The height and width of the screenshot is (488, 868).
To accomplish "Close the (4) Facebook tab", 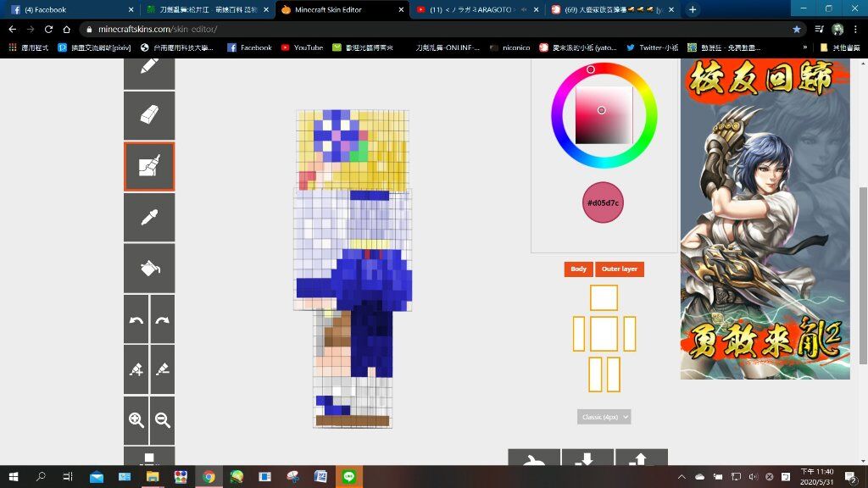I will [x=131, y=9].
